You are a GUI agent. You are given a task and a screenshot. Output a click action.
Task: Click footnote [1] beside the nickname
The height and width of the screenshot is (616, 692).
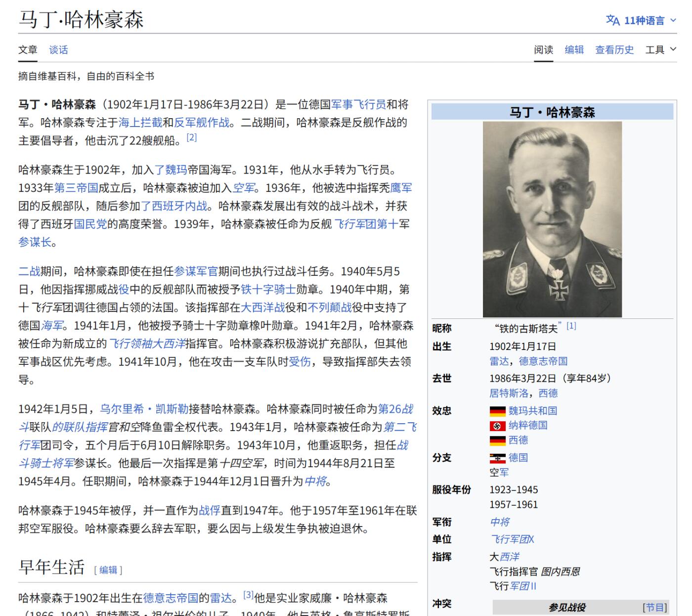click(571, 326)
